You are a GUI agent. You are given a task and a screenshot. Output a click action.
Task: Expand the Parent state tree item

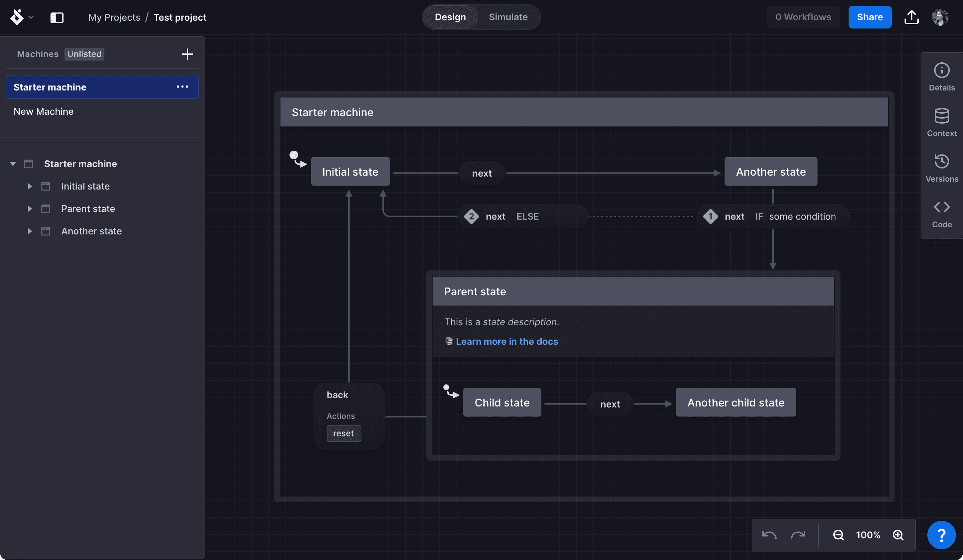pos(30,209)
